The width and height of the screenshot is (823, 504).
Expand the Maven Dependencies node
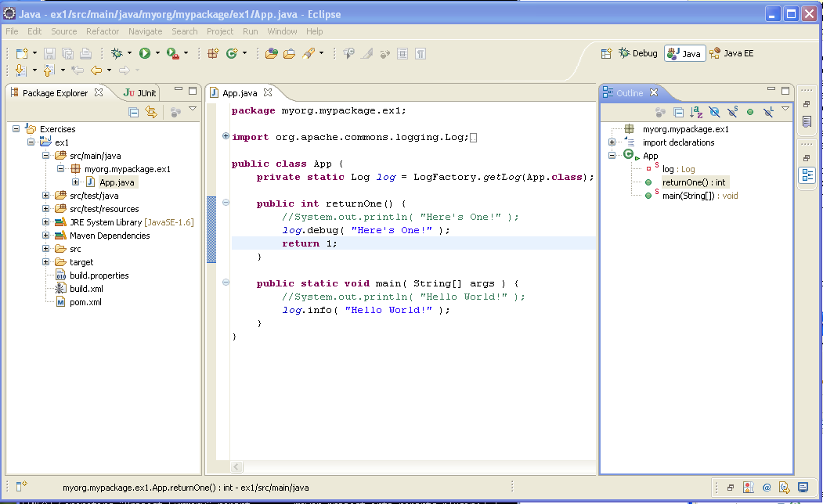point(45,235)
